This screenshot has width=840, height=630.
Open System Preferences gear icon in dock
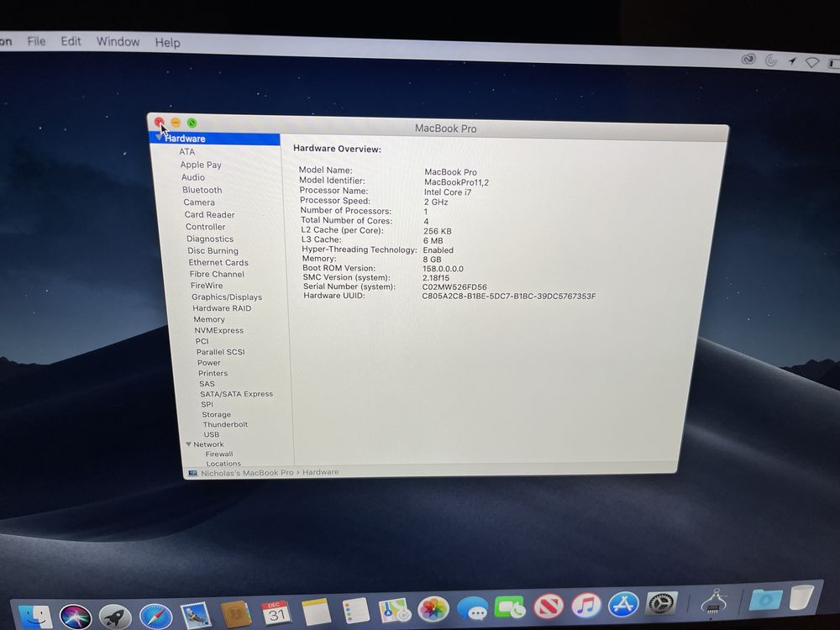click(662, 604)
